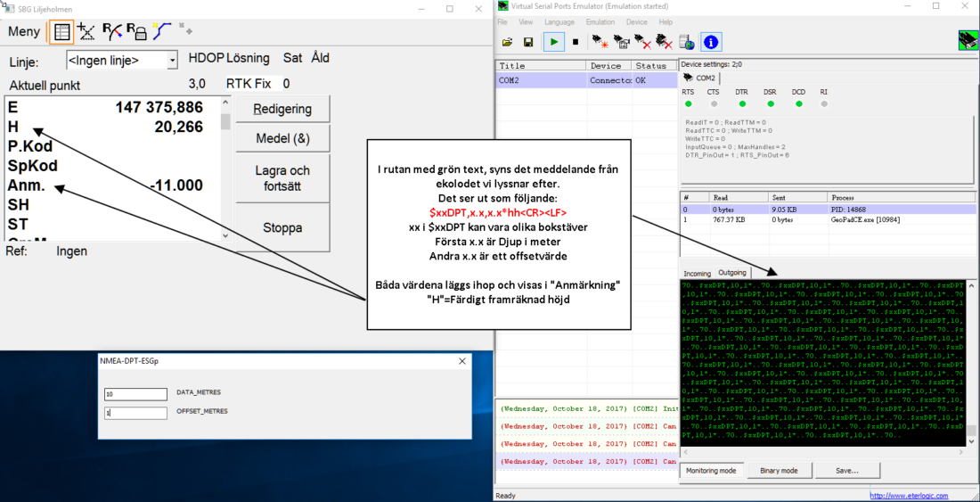The width and height of the screenshot is (980, 502).
Task: Click the start emulation play icon
Action: (554, 42)
